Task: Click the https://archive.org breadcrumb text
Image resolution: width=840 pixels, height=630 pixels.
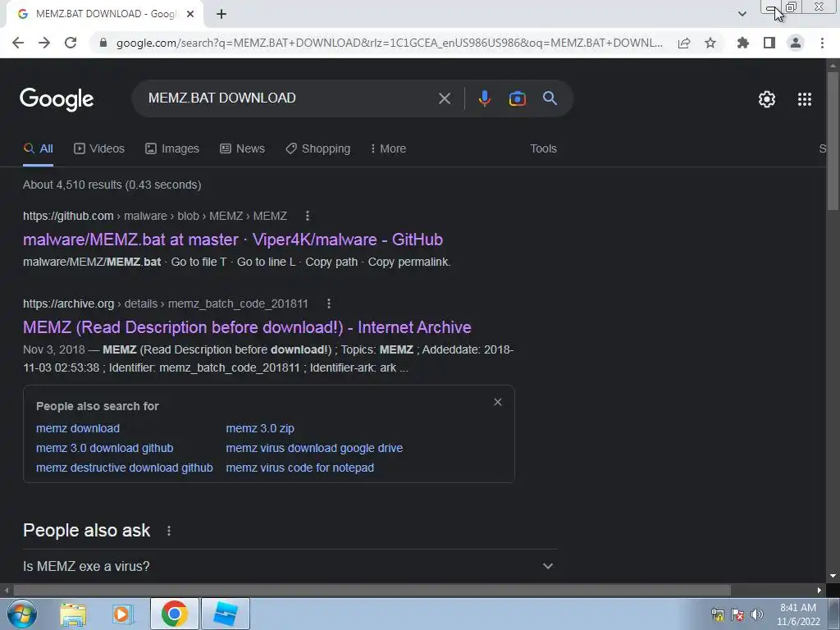Action: pos(69,304)
